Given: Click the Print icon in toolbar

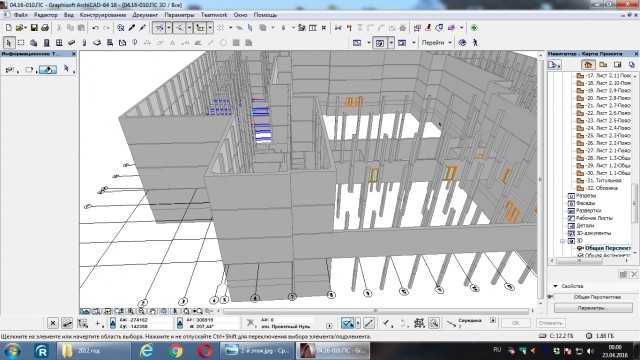Looking at the screenshot, I should click(x=45, y=28).
